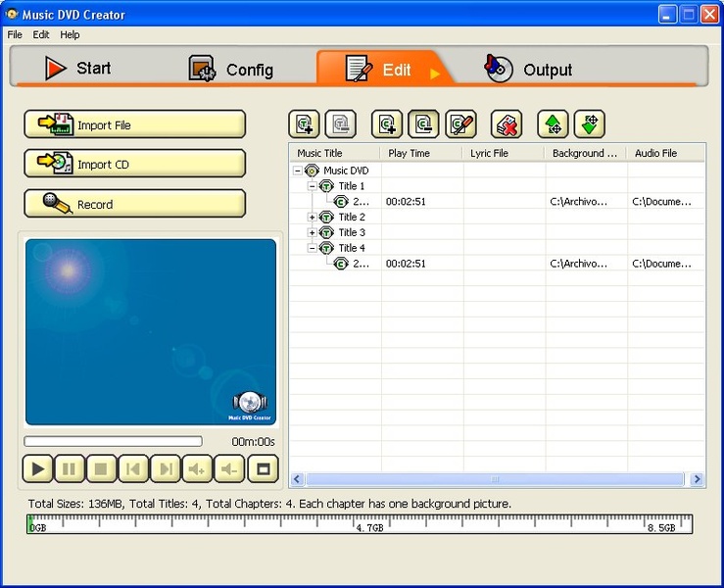724x588 pixels.
Task: Switch to the Start tab
Action: (78, 68)
